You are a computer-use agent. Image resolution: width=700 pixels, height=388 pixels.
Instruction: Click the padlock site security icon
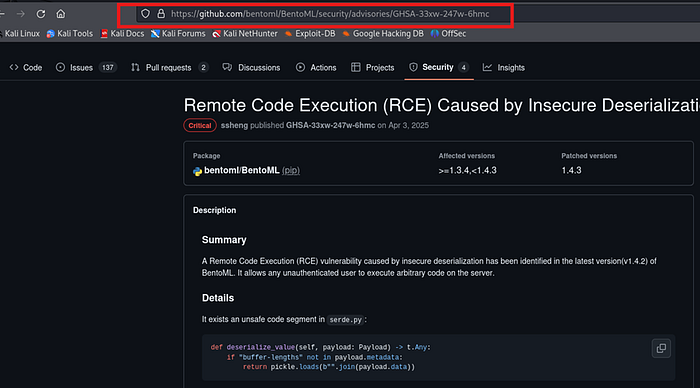point(161,14)
